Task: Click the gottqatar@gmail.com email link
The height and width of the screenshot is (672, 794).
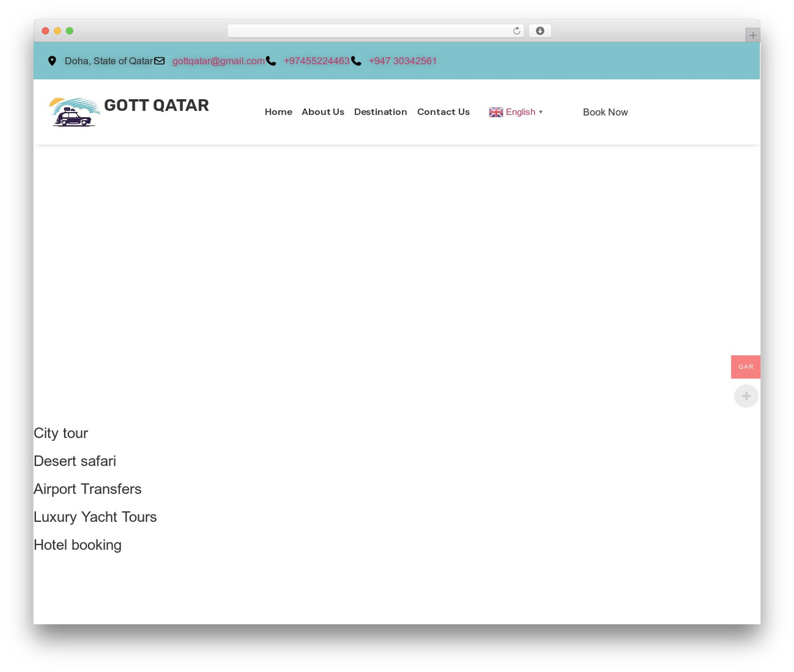Action: coord(218,61)
